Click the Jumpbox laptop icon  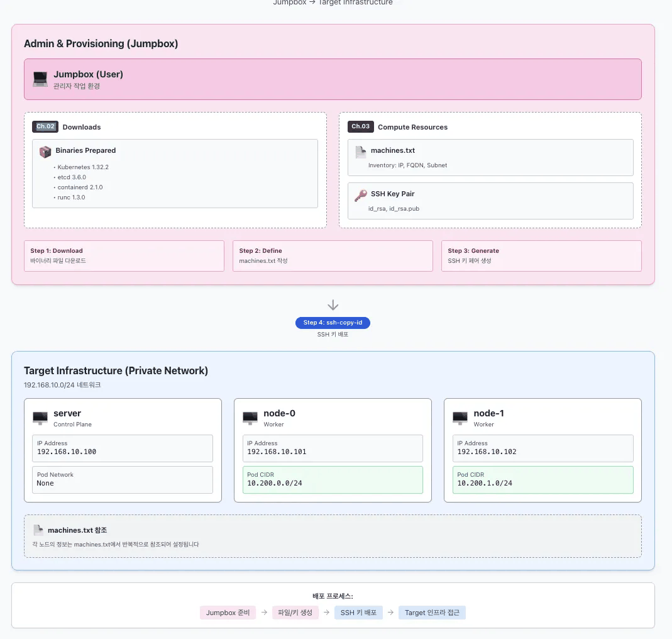coord(40,79)
